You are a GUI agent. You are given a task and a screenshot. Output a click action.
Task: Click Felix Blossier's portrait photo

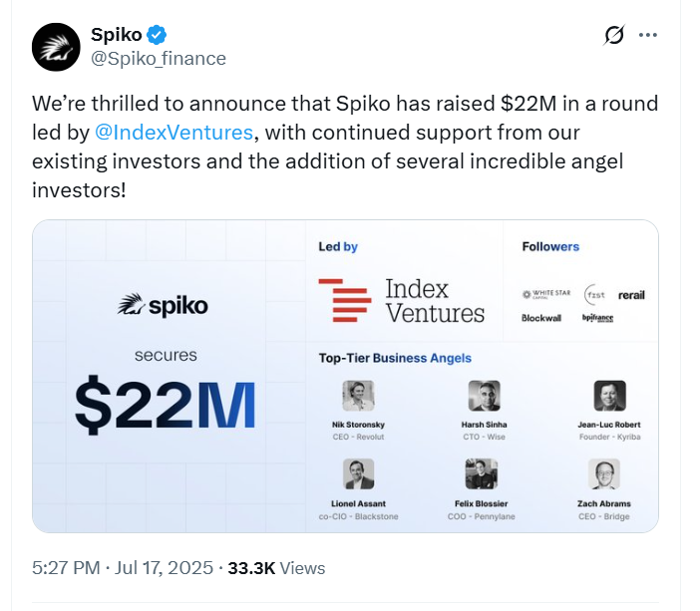[x=481, y=473]
